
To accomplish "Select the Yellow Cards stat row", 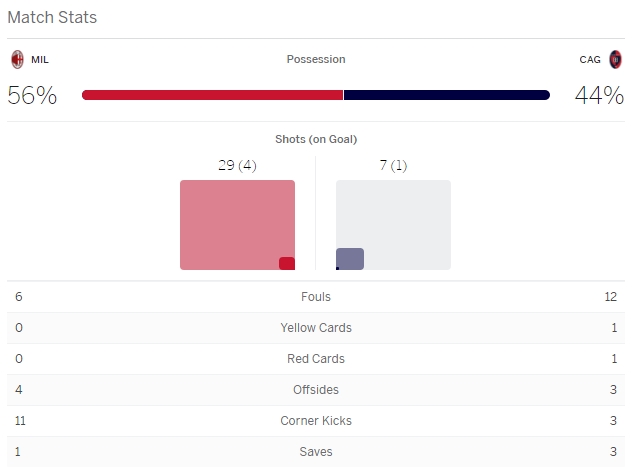I will click(x=316, y=328).
